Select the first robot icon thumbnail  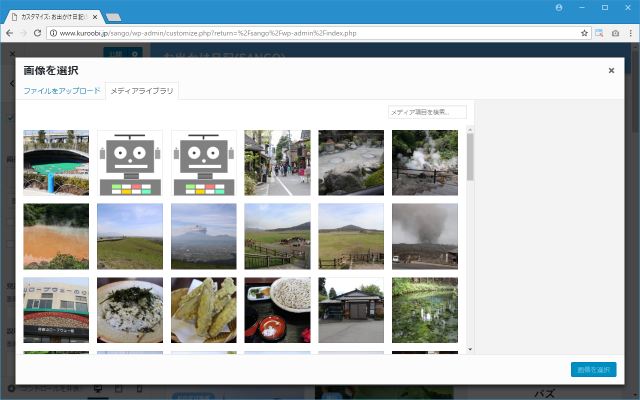(x=130, y=163)
